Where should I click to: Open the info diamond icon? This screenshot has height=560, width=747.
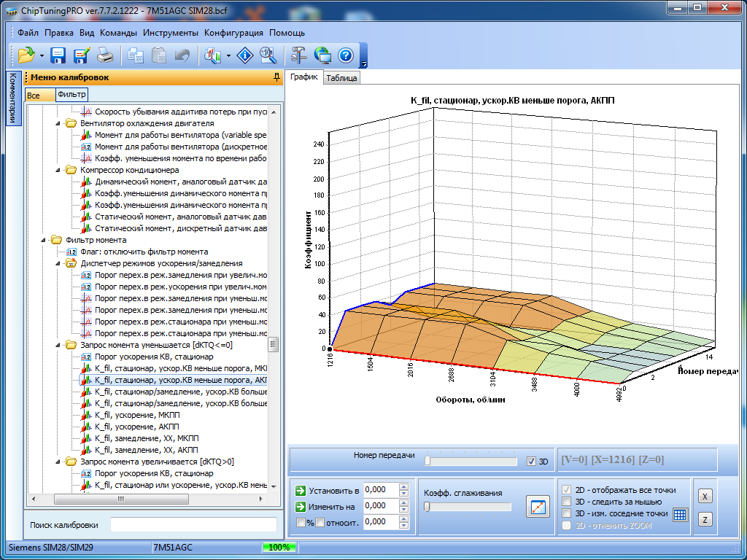tap(246, 55)
